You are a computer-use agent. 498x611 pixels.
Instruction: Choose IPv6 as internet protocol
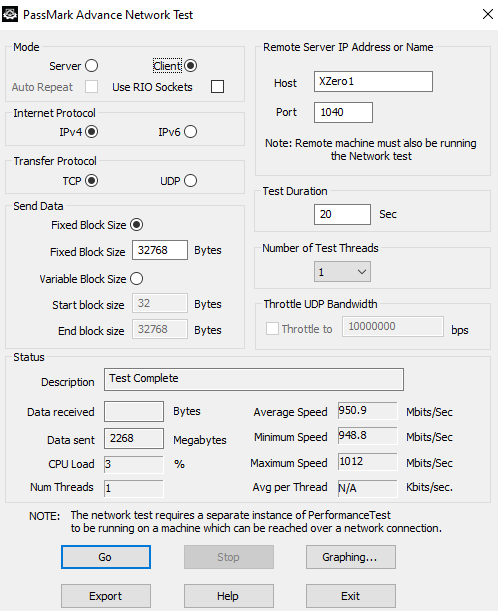coord(191,132)
